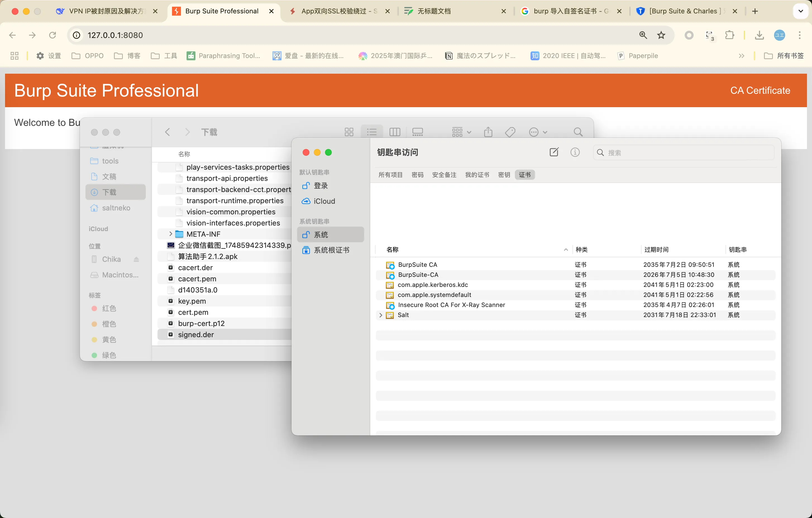Select signed.der file in Finder
This screenshot has width=812, height=518.
(224, 334)
